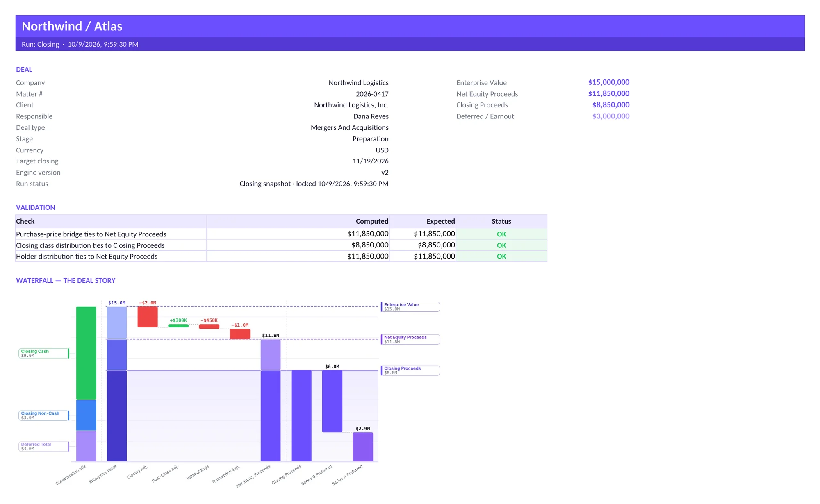
Task: Click OK status for Purchase-price bridge
Action: coord(501,234)
